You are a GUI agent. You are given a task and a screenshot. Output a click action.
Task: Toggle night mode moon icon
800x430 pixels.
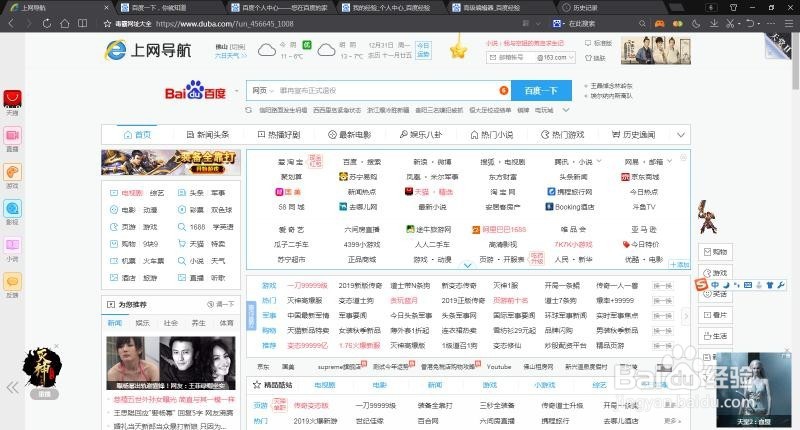(x=696, y=23)
